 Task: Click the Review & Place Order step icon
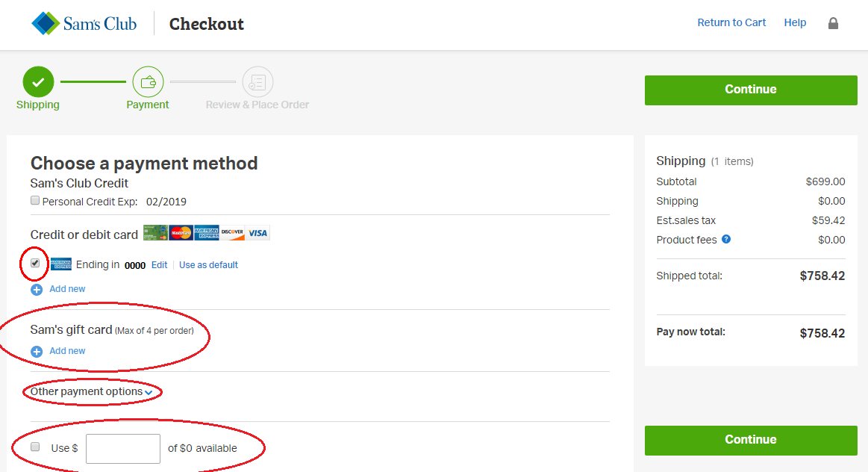click(x=257, y=82)
